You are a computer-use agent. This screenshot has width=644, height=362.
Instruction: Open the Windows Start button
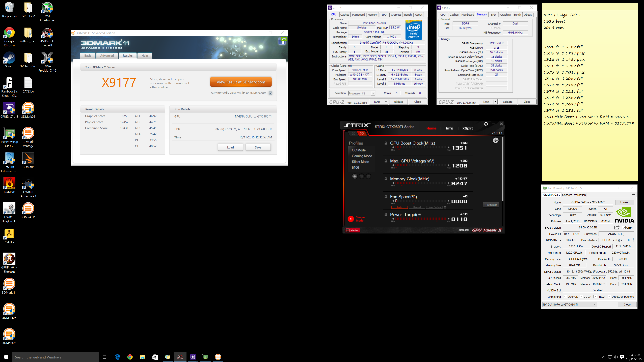pyautogui.click(x=6, y=357)
